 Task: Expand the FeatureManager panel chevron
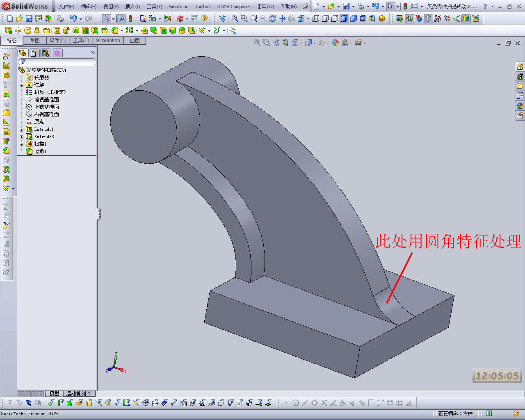click(x=93, y=53)
